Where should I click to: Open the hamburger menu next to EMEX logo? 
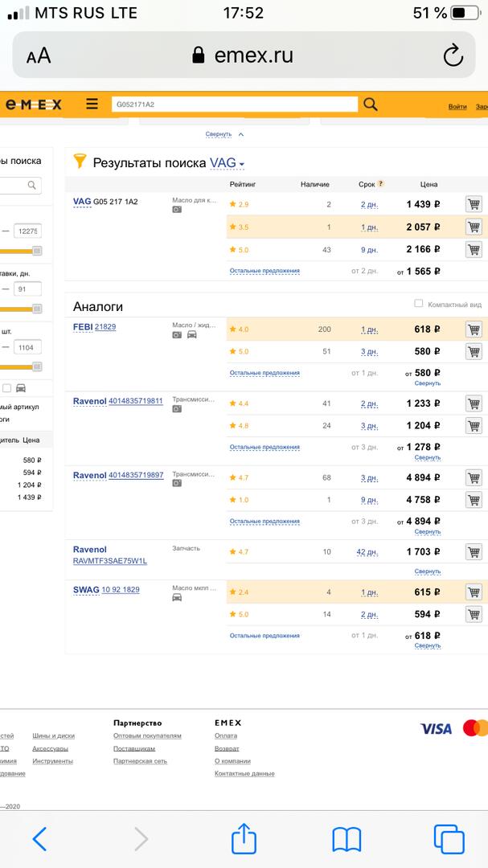pyautogui.click(x=92, y=104)
